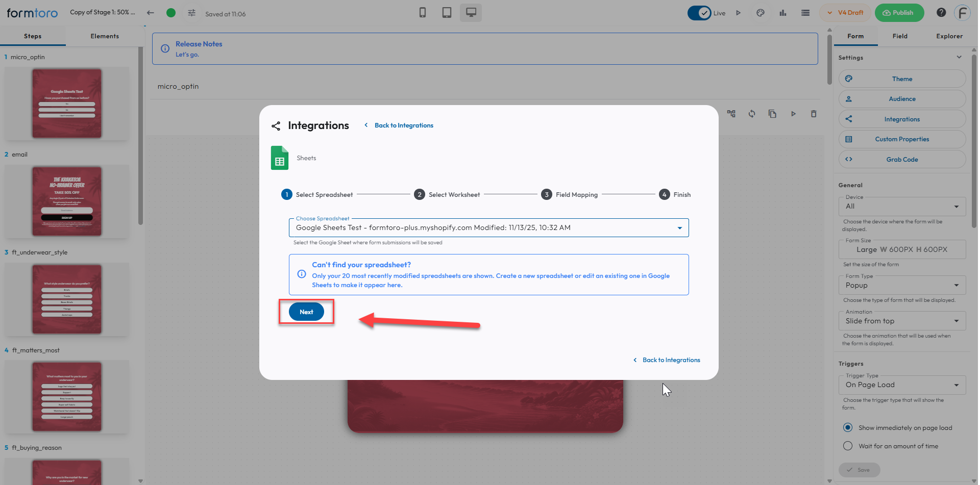
Task: Switch to desktop device preview
Action: (471, 13)
